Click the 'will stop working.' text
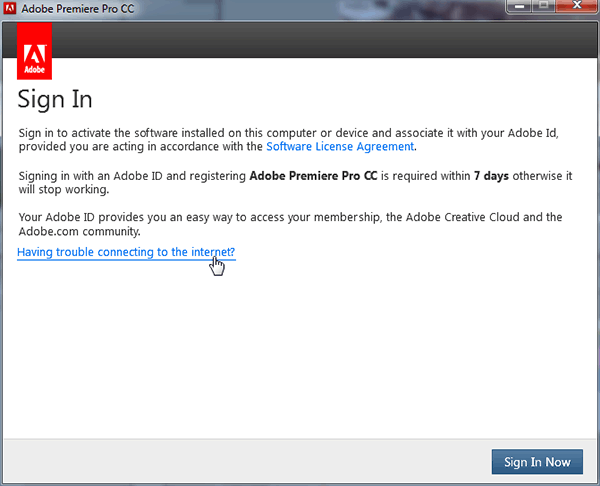The height and width of the screenshot is (486, 600). [x=64, y=189]
